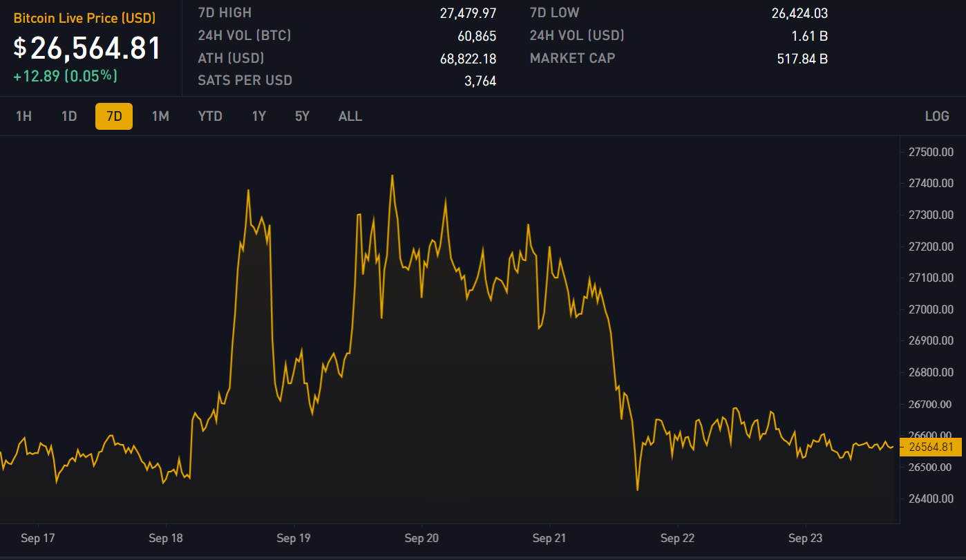Show the 1M price history
The width and height of the screenshot is (966, 560).
(160, 116)
